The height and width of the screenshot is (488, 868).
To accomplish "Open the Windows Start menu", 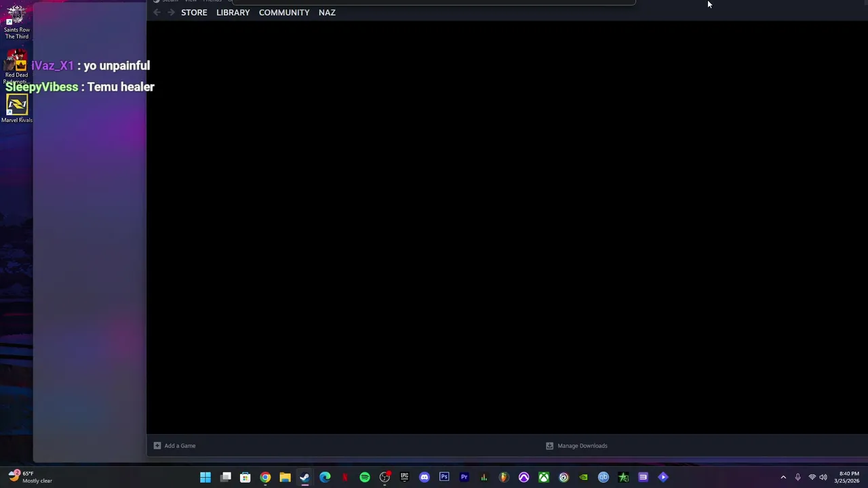I will click(205, 477).
